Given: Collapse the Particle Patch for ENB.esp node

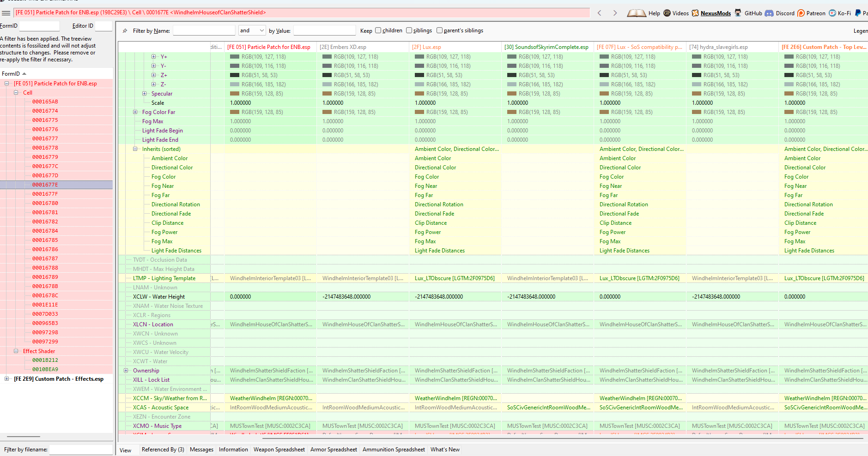Looking at the screenshot, I should pos(7,84).
